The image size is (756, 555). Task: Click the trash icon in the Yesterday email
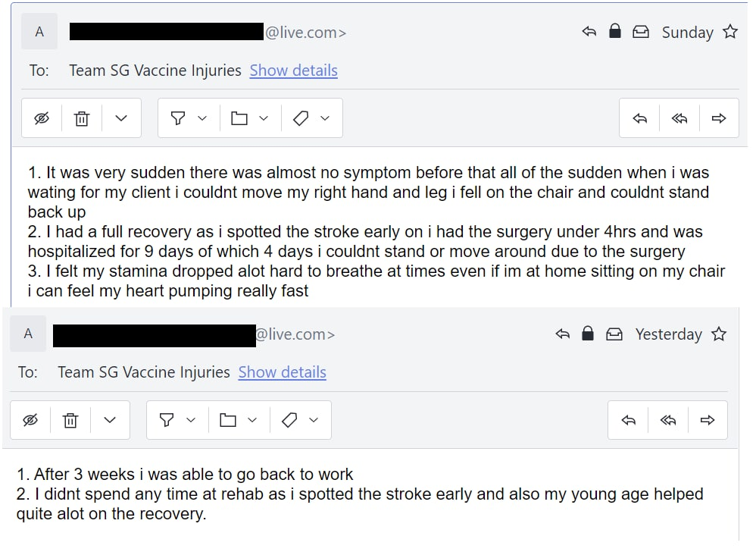70,420
